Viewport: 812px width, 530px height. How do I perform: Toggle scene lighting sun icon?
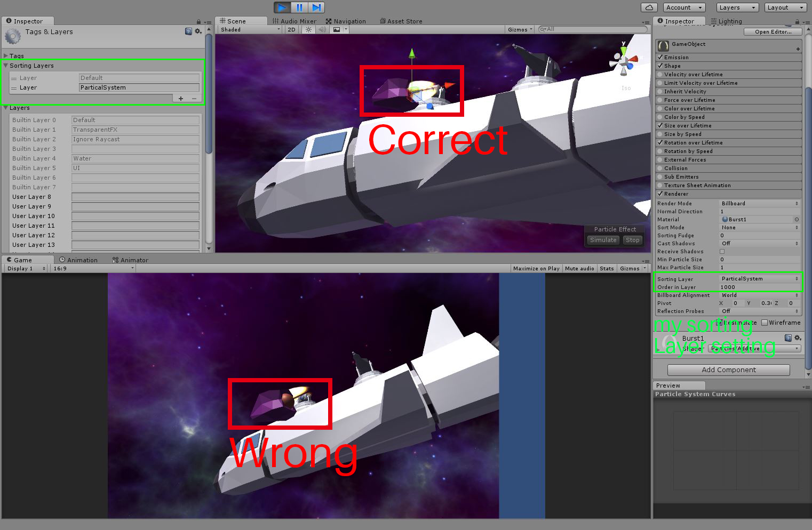coord(308,30)
